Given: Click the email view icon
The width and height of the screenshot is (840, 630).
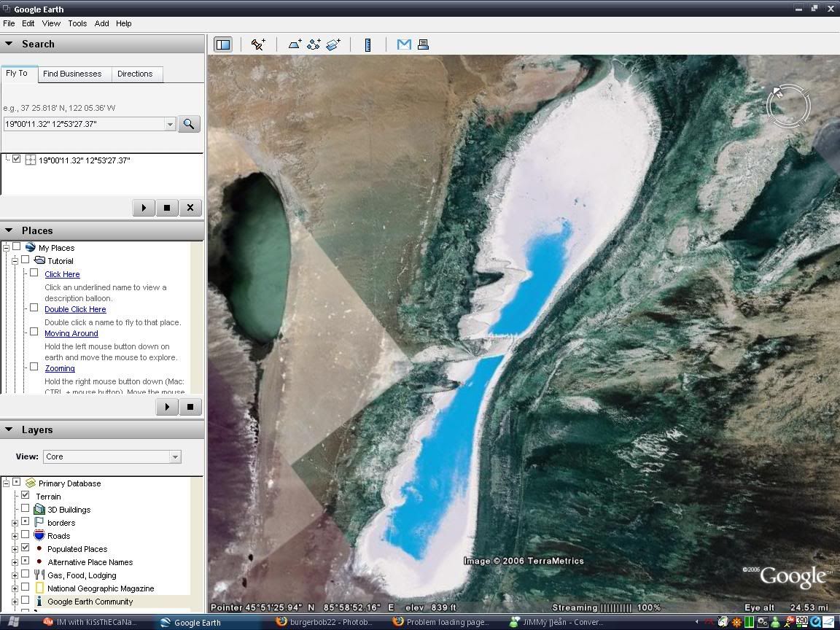Looking at the screenshot, I should [x=404, y=44].
